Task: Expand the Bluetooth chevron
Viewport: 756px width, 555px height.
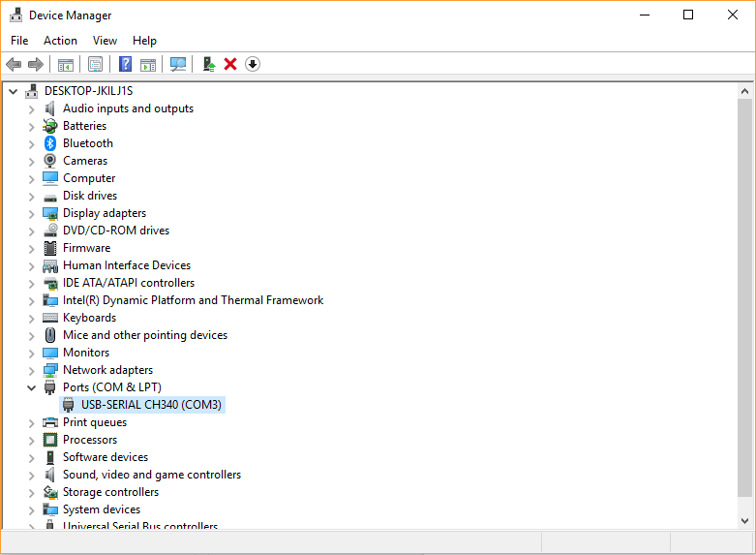Action: pyautogui.click(x=31, y=143)
